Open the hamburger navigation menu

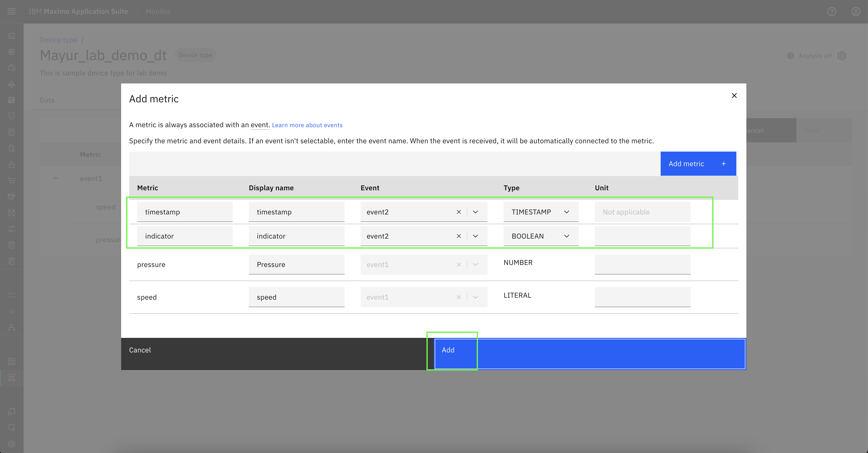pyautogui.click(x=12, y=12)
